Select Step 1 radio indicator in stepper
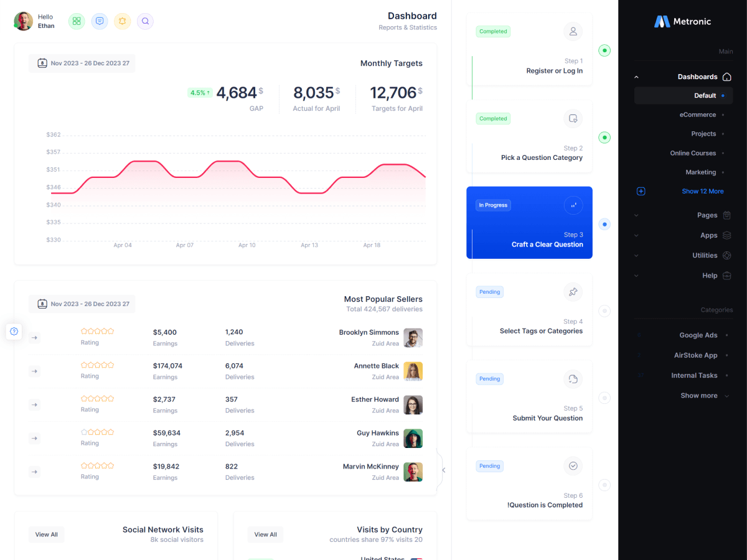The image size is (747, 560). pyautogui.click(x=604, y=50)
